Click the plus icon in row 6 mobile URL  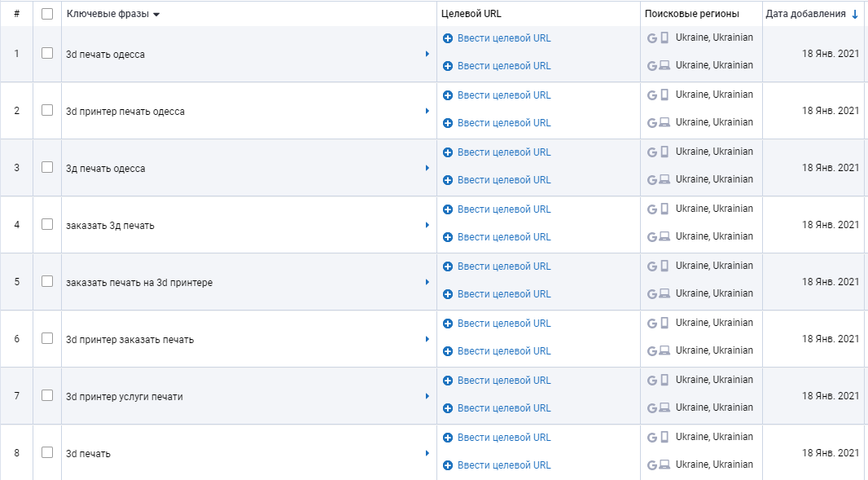448,324
